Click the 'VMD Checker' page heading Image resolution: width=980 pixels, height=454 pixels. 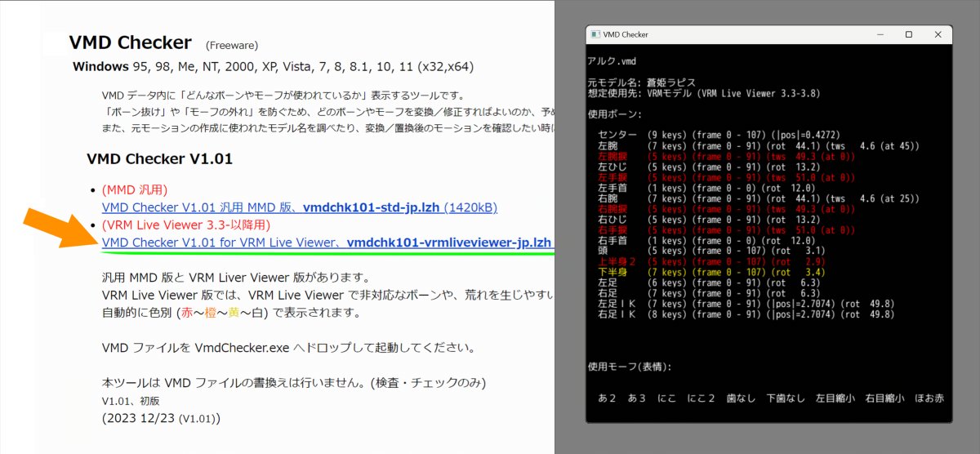131,42
